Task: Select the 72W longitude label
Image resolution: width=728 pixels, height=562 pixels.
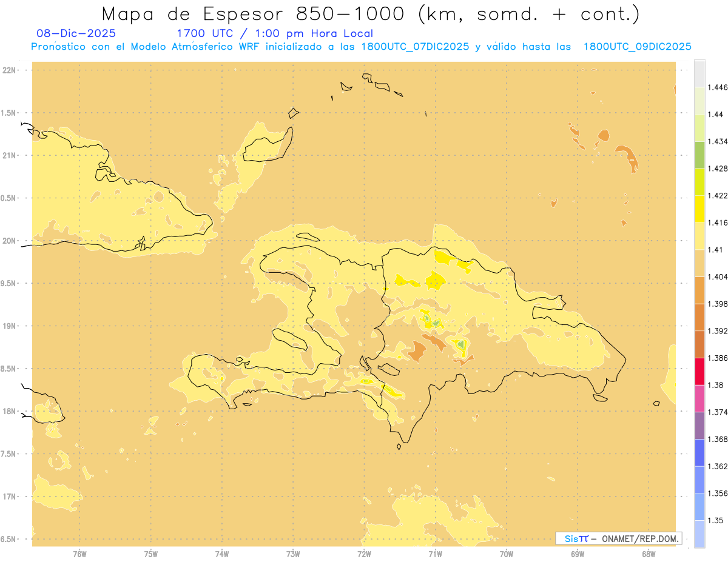Action: [x=364, y=554]
